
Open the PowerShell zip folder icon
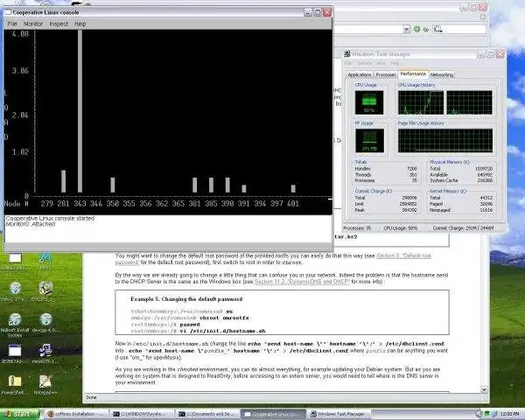14,385
